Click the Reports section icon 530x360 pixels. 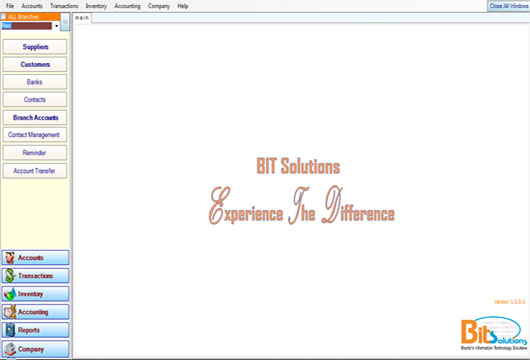coord(10,330)
